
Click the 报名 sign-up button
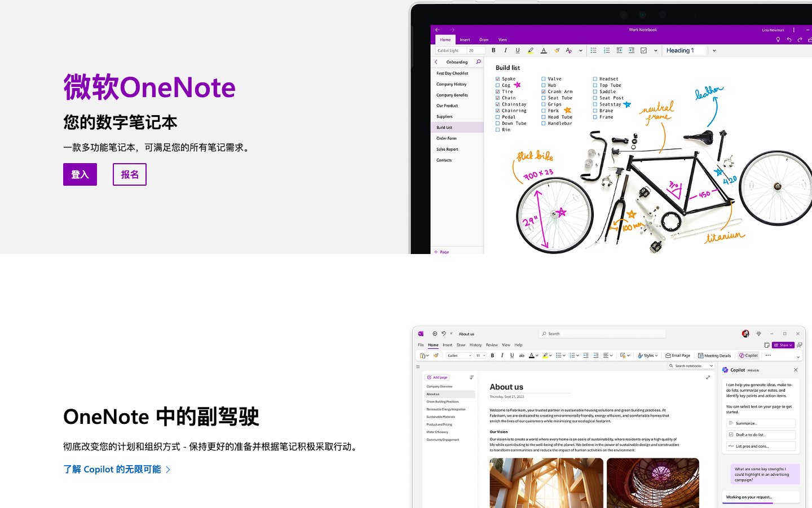130,174
